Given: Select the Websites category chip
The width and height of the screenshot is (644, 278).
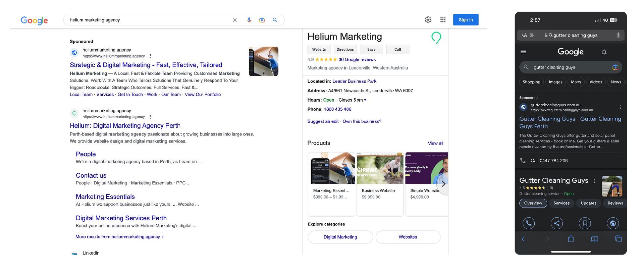Looking at the screenshot, I should (408, 237).
